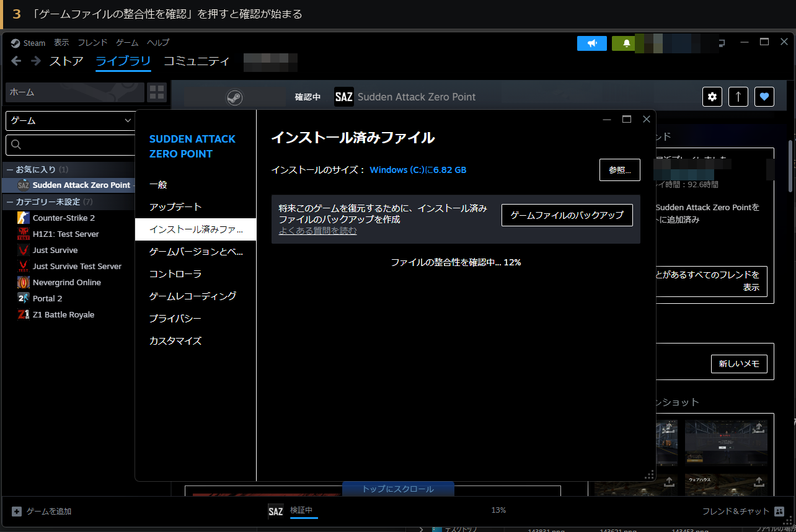Click the Steam logo in the menu bar
796x532 pixels.
(15, 43)
